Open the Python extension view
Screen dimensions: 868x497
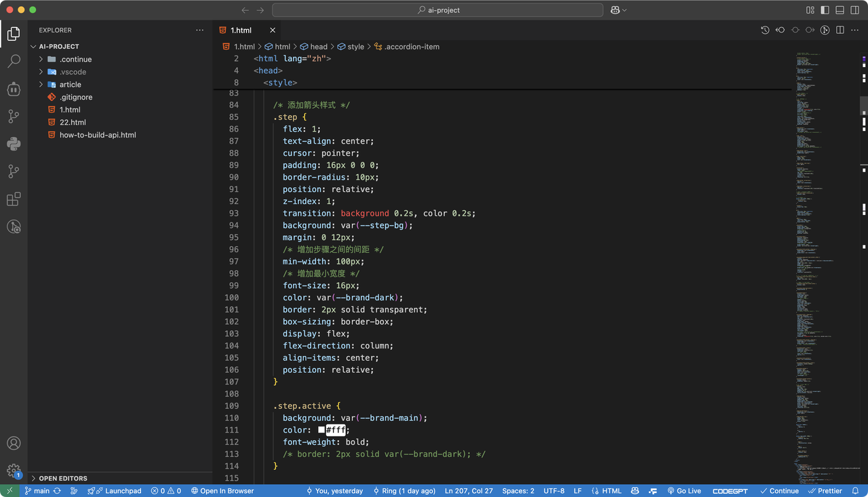point(14,144)
